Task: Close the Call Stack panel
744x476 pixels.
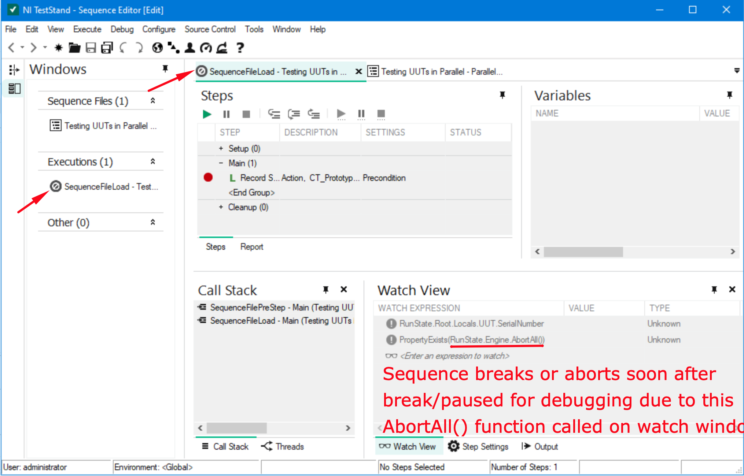Action: click(344, 289)
